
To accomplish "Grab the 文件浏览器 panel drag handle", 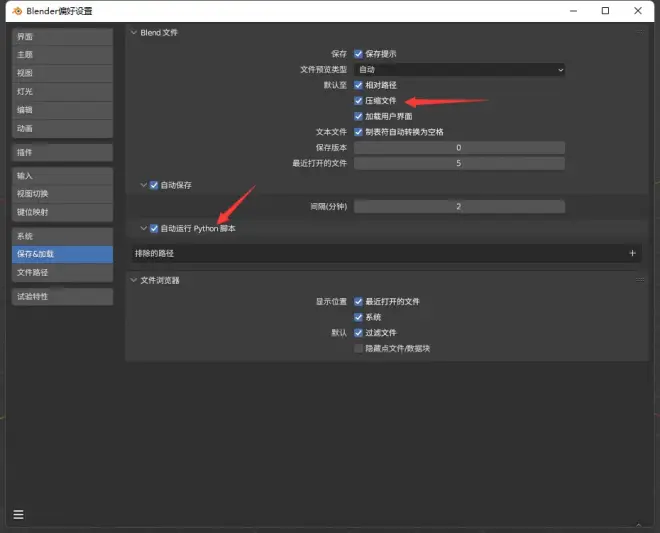I will click(x=640, y=280).
